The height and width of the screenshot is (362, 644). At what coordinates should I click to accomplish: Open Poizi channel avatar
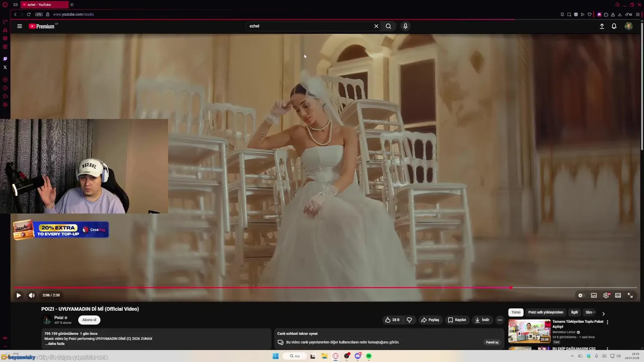[x=47, y=320]
